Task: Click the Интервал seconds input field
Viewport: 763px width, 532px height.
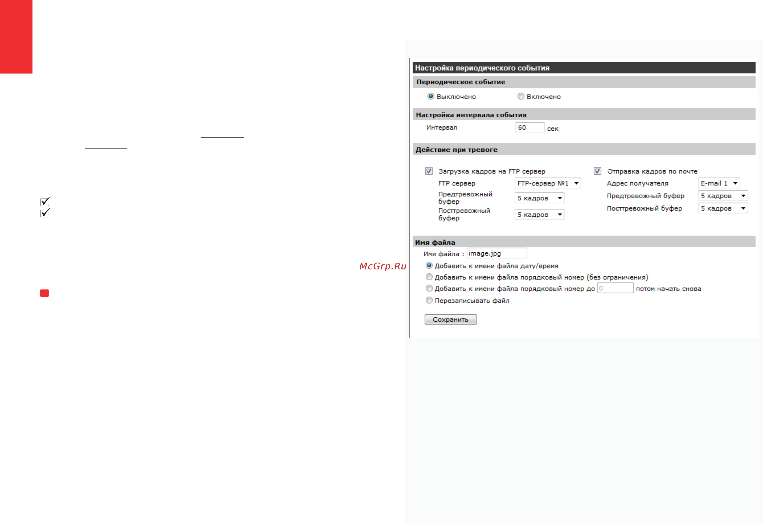Action: coord(530,128)
